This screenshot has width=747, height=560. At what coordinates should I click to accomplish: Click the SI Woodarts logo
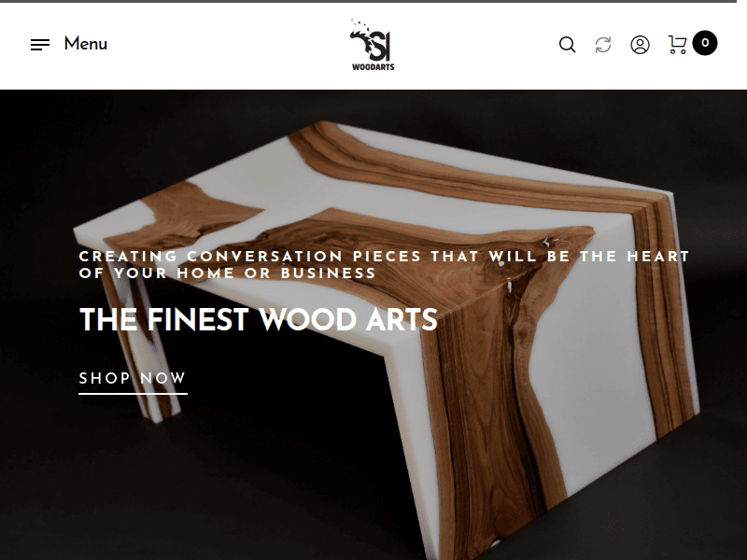(373, 45)
